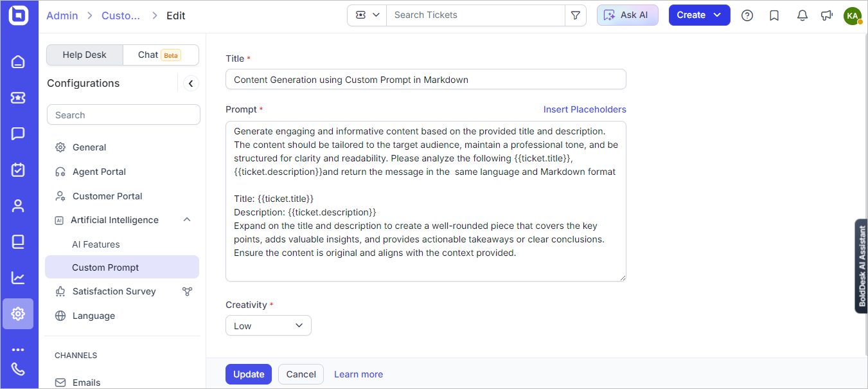Click the announcements megaphone icon
This screenshot has width=868, height=389.
coord(827,15)
